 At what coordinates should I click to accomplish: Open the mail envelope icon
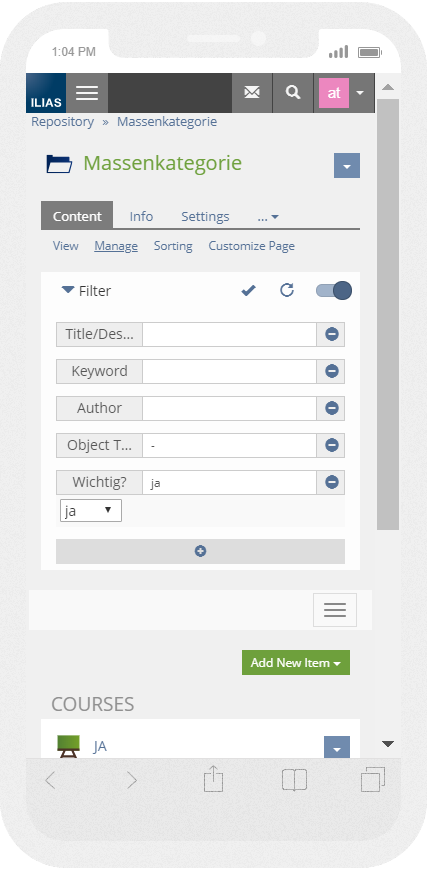(252, 93)
